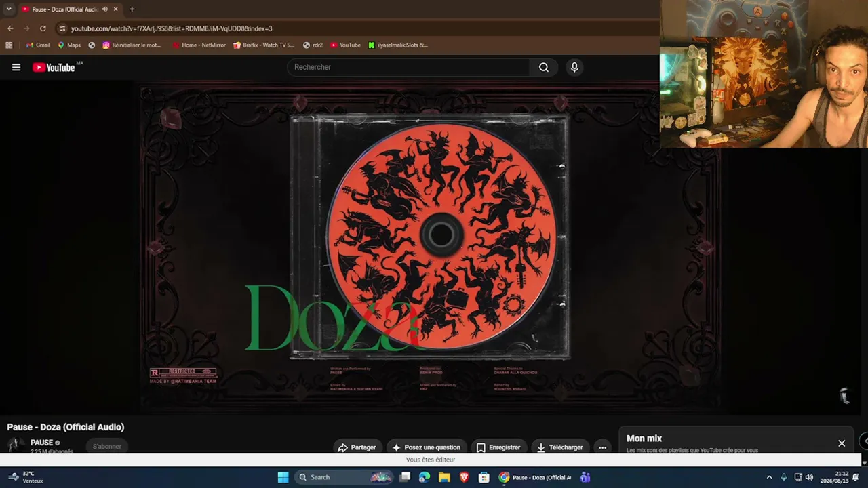Open the Home - NetMirror bookmark

pyautogui.click(x=199, y=45)
